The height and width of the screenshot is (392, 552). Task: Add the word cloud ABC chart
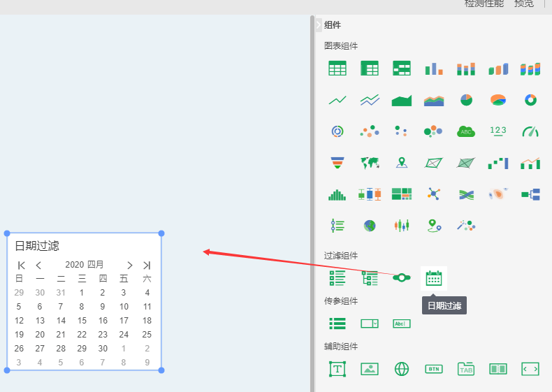[466, 131]
